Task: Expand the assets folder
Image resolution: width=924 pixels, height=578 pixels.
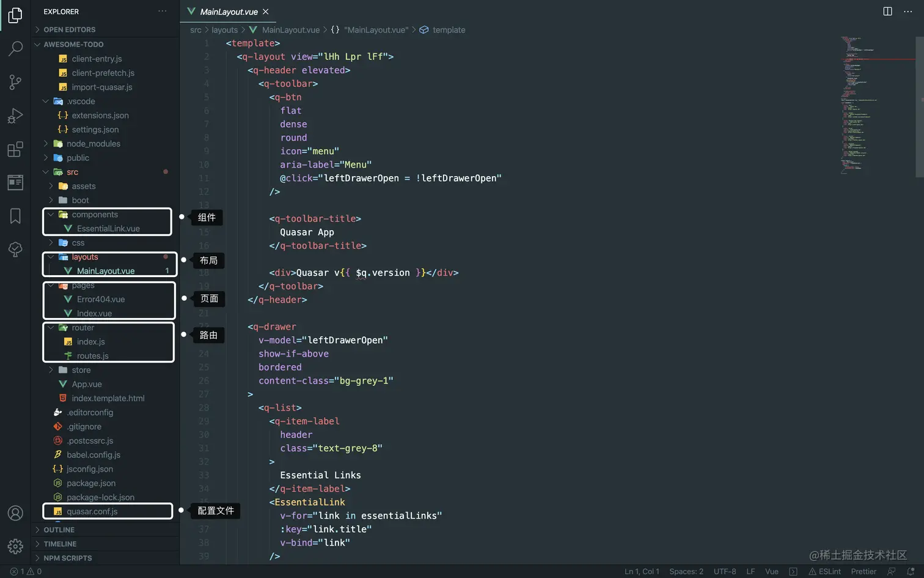Action: point(105,186)
